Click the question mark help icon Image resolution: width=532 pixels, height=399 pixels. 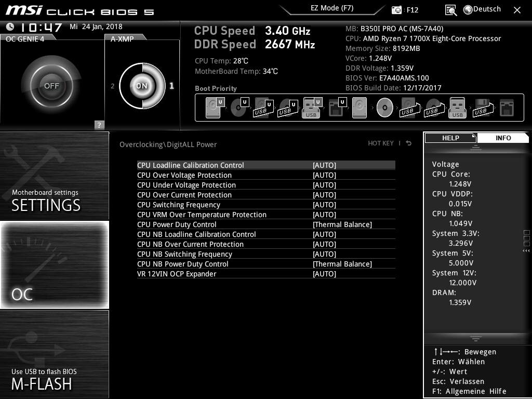click(x=99, y=125)
